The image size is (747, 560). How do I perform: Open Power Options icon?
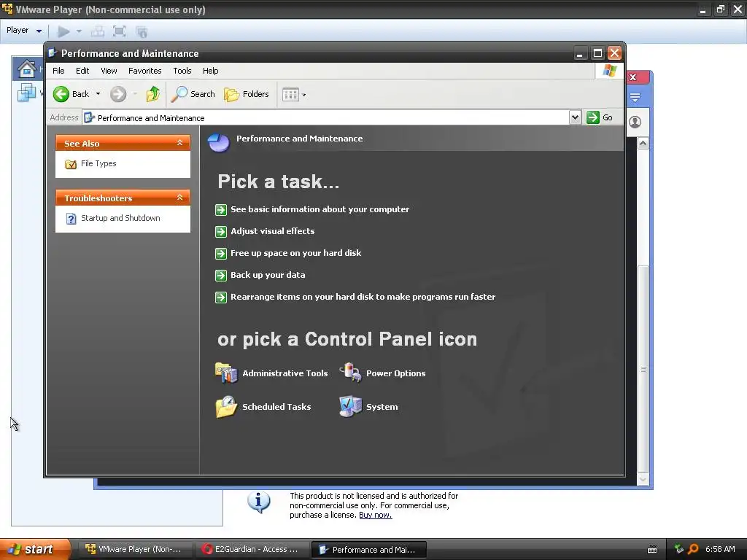click(x=350, y=373)
